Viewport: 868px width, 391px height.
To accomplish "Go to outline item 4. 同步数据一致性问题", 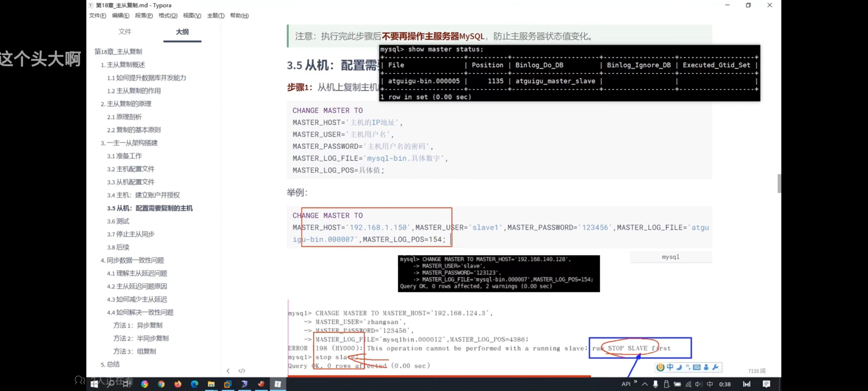I will (x=132, y=260).
